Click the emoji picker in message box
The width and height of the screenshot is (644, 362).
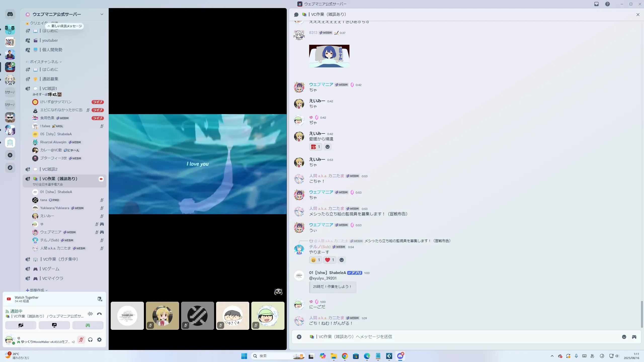pyautogui.click(x=624, y=337)
